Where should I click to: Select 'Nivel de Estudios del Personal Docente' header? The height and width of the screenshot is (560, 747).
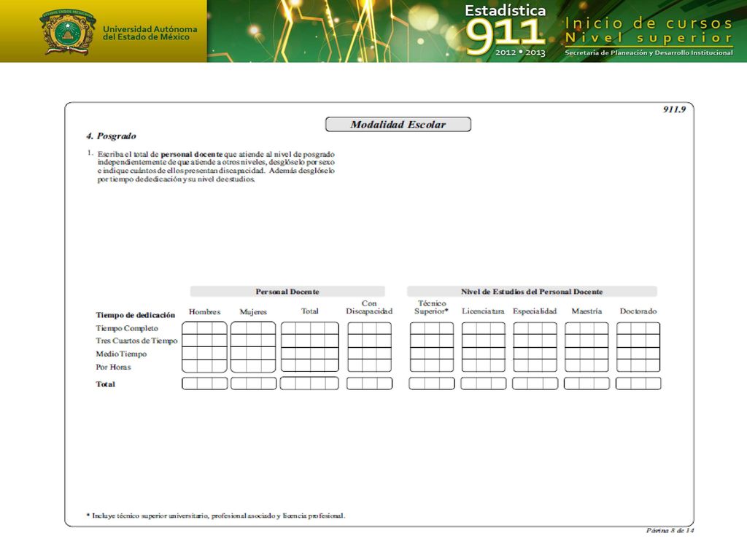532,292
